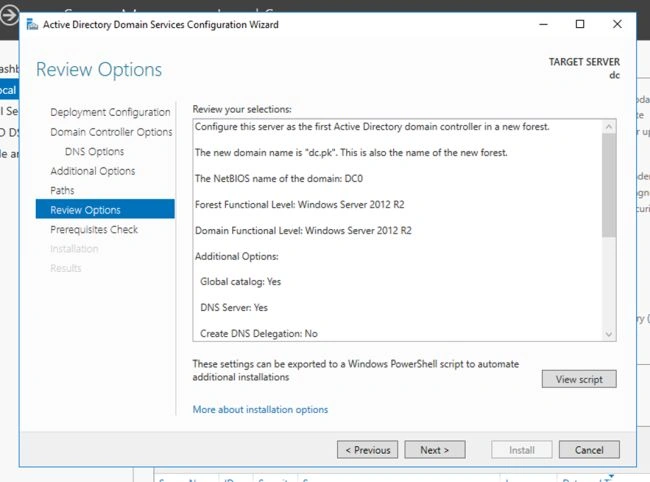Image resolution: width=650 pixels, height=482 pixels.
Task: Select the Review Options step
Action: [105, 209]
